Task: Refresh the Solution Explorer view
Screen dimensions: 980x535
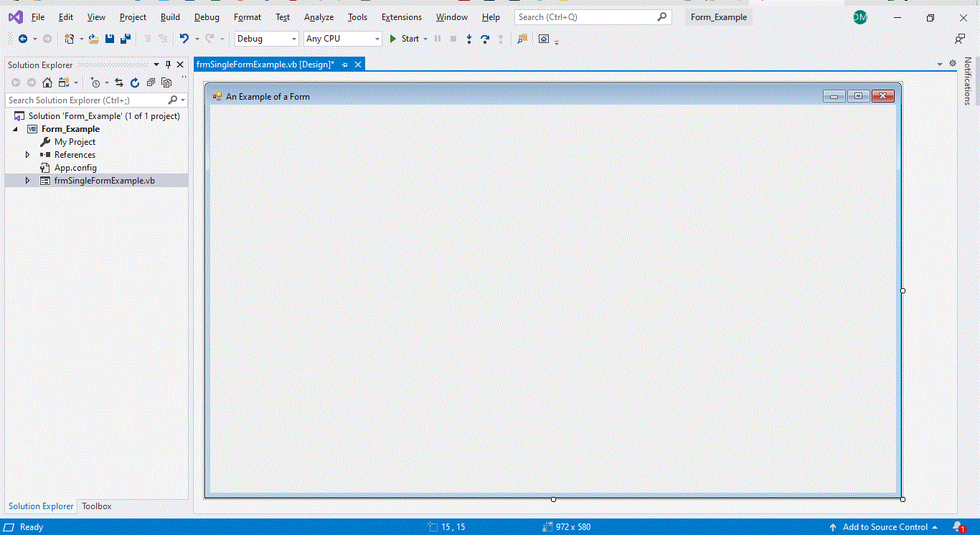Action: pyautogui.click(x=135, y=82)
